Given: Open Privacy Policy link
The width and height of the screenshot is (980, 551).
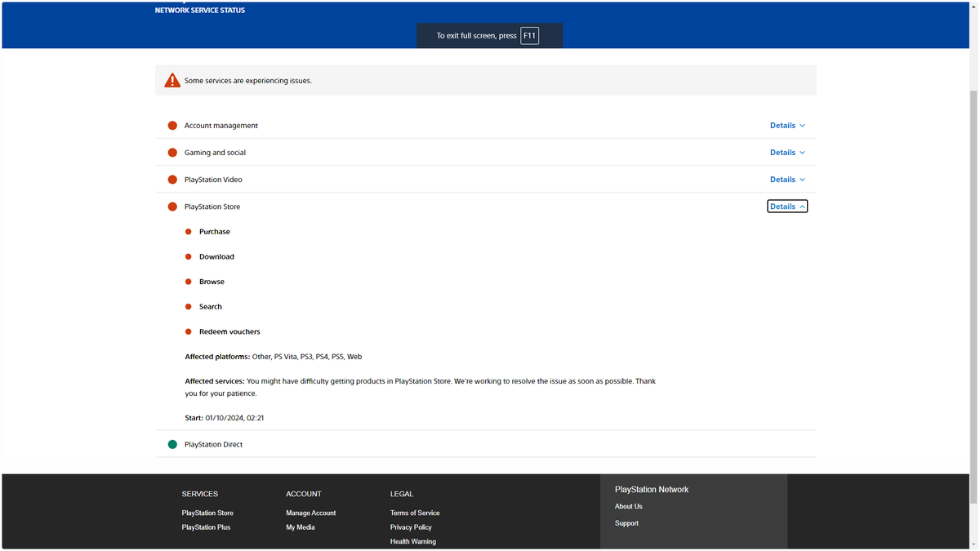Looking at the screenshot, I should click(x=412, y=527).
